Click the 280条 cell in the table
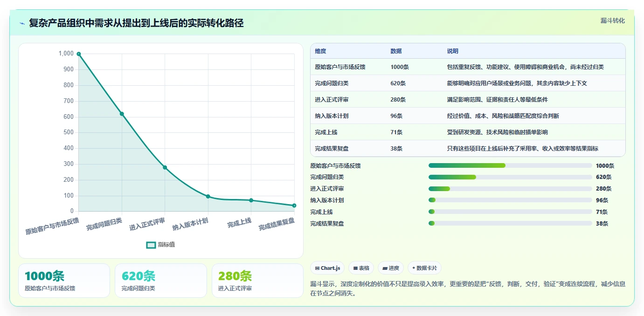This screenshot has width=644, height=316. [x=398, y=100]
